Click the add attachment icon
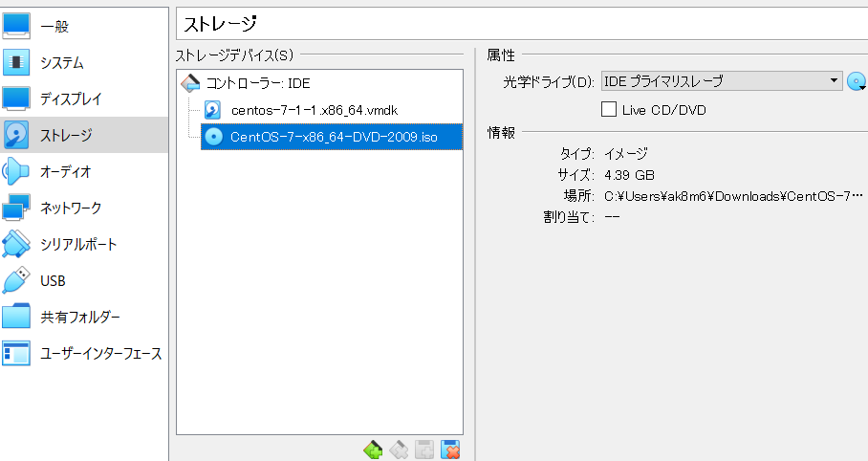This screenshot has width=868, height=461. pos(424,450)
